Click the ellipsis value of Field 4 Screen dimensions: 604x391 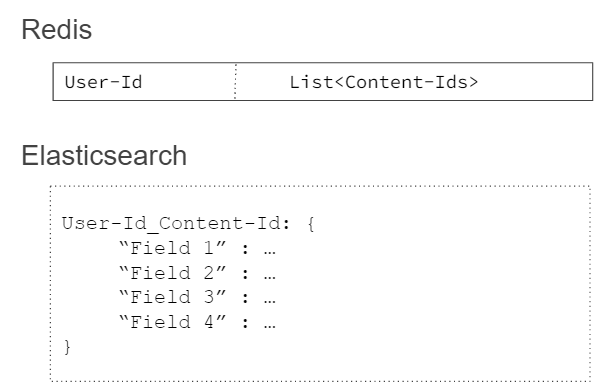point(270,327)
